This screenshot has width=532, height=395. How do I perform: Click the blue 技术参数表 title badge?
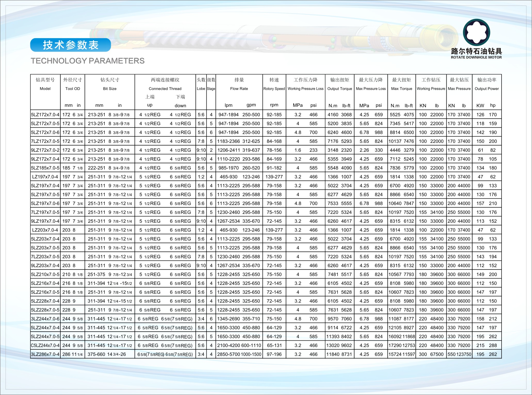[x=71, y=45]
